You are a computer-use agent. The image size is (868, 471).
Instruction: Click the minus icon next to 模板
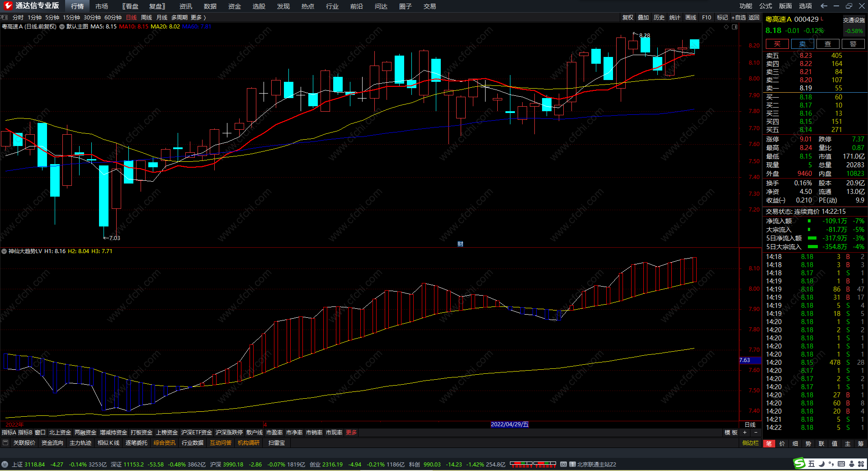click(x=755, y=433)
